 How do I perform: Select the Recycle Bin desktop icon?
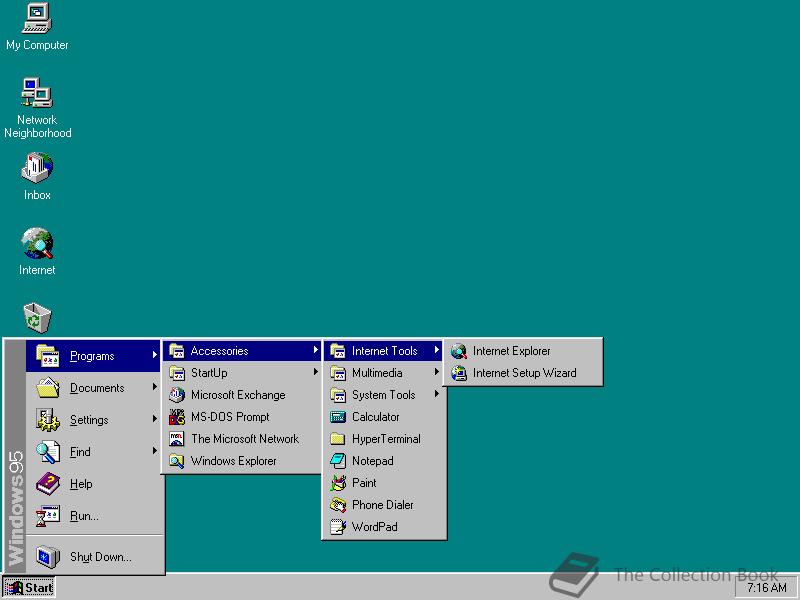37,317
